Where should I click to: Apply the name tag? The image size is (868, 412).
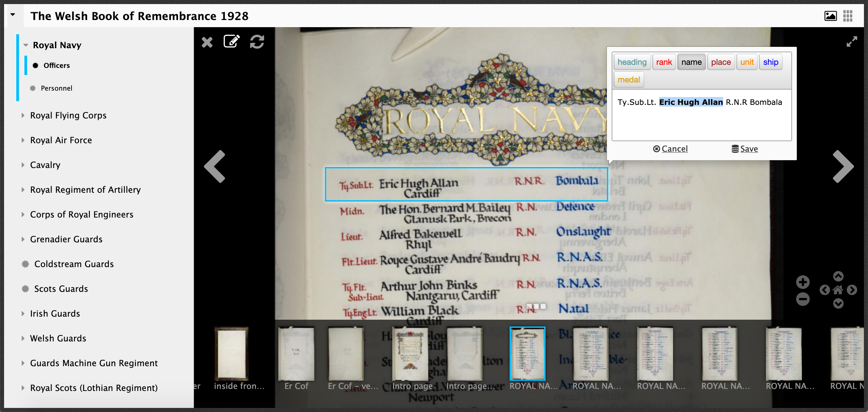pyautogui.click(x=691, y=62)
